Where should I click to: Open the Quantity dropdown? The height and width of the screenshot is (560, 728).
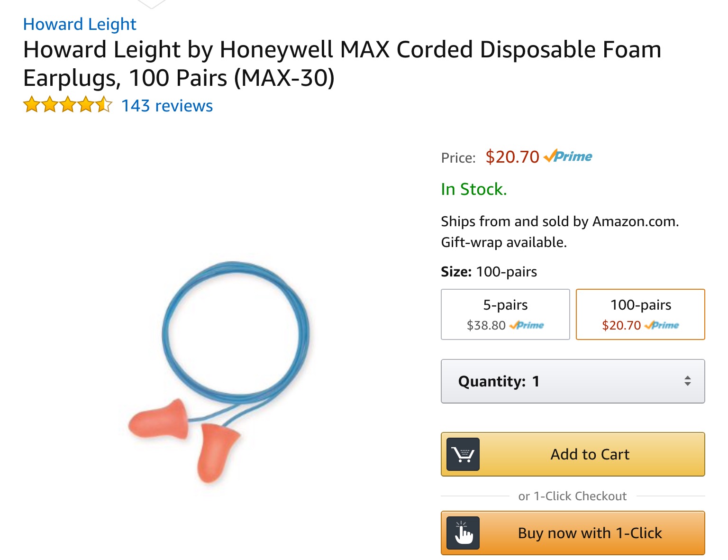573,381
